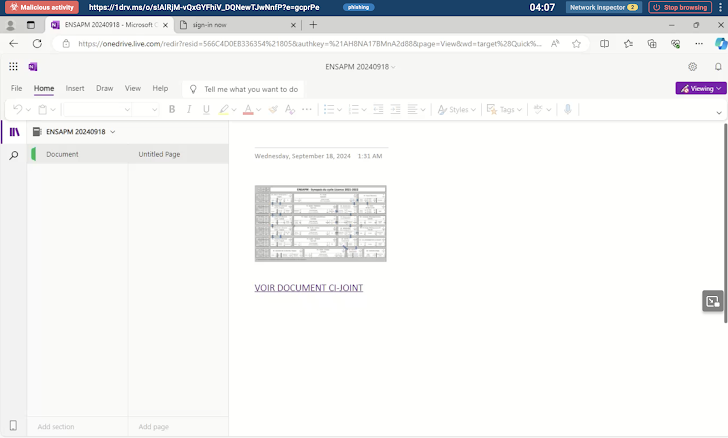Viewport: 728px width, 438px height.
Task: Click the Italic formatting icon
Action: coord(189,109)
